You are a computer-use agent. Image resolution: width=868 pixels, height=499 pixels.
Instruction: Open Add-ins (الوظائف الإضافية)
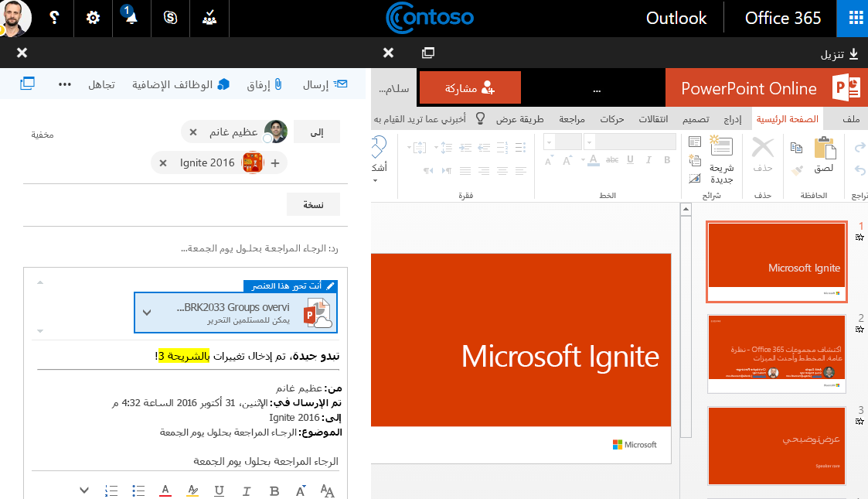click(180, 85)
